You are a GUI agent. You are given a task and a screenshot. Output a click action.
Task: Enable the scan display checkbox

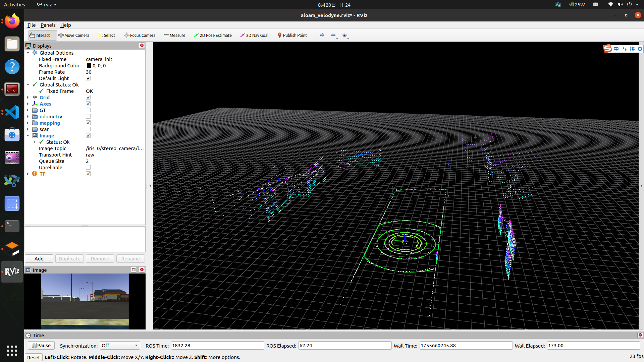click(88, 129)
